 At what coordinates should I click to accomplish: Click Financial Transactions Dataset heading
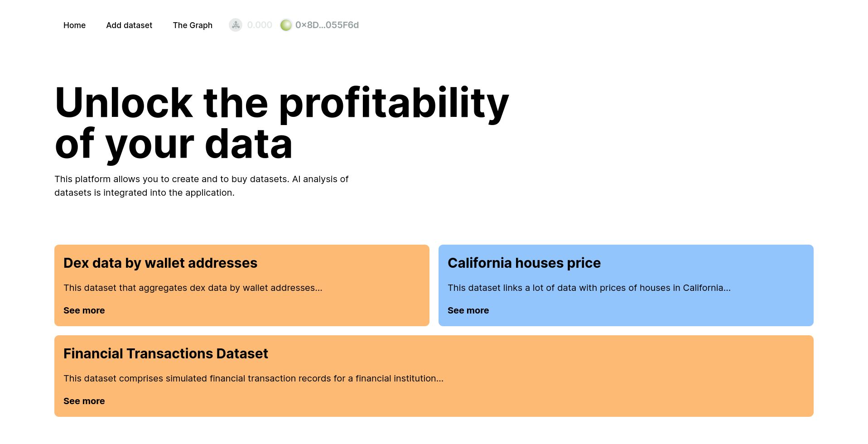tap(166, 354)
